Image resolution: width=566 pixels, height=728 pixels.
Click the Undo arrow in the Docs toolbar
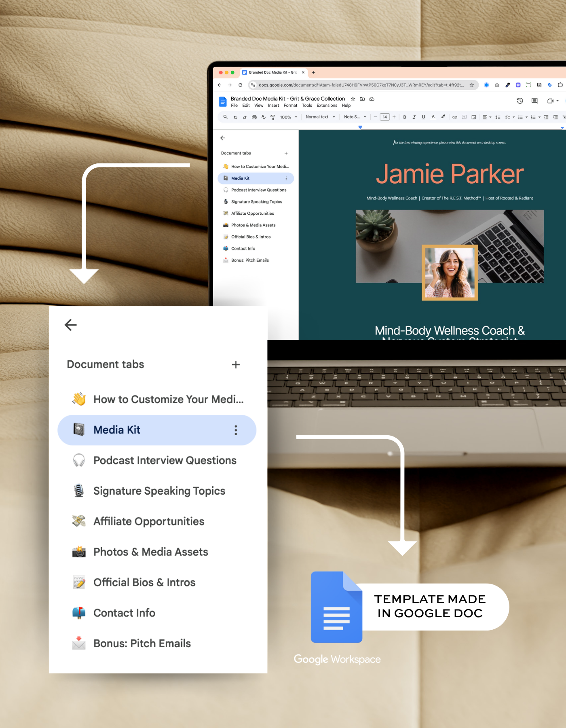235,117
